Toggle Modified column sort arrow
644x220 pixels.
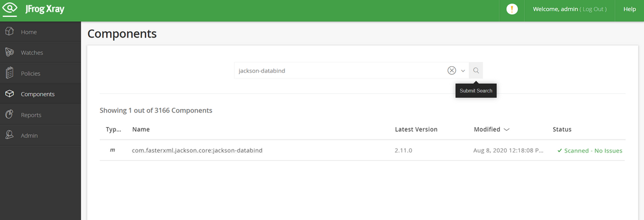(x=506, y=129)
